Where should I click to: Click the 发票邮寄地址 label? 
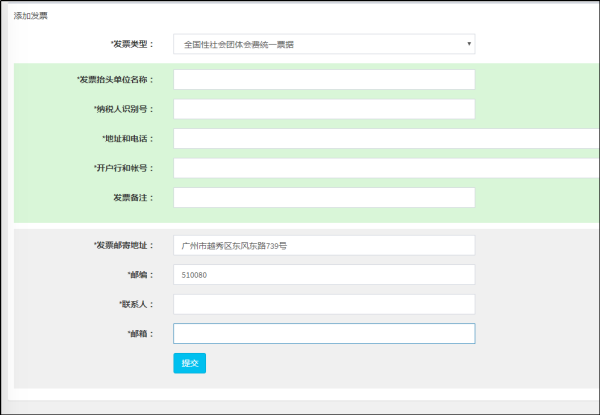(x=123, y=245)
